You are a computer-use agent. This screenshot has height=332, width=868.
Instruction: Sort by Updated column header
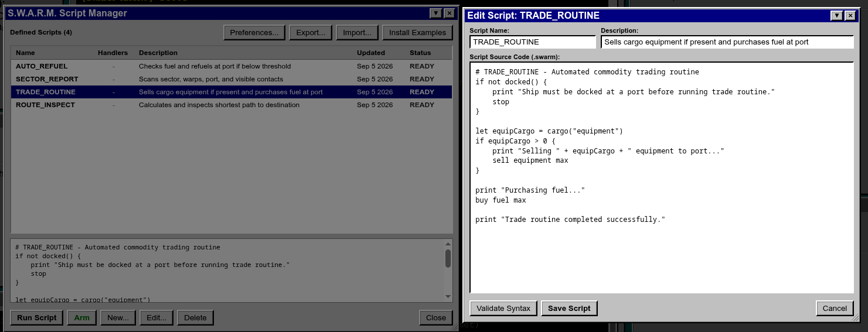(x=371, y=53)
